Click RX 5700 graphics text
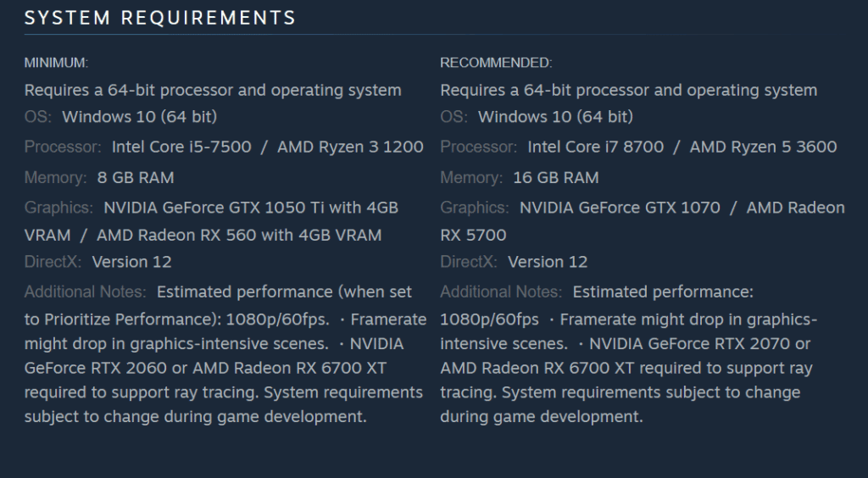This screenshot has width=868, height=478. pos(473,235)
